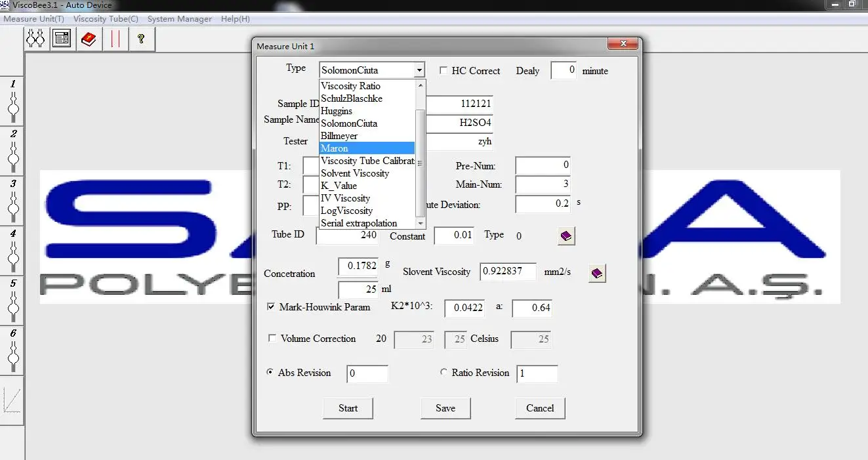Click the 25 ml volume field

click(x=358, y=289)
